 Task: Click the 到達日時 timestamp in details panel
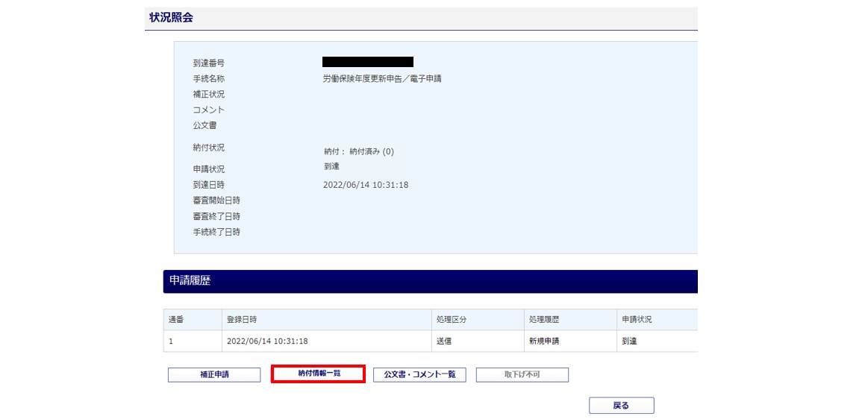pos(365,185)
